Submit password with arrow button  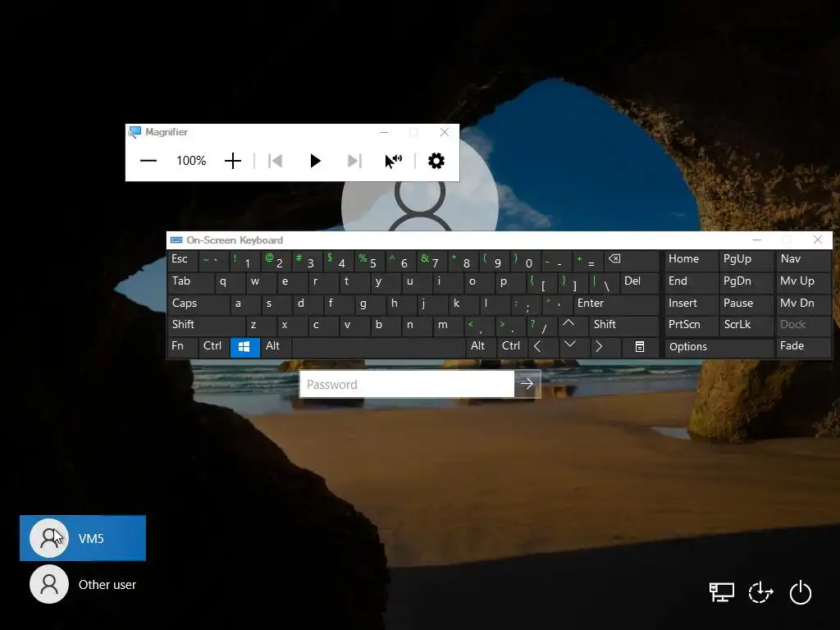pos(527,384)
